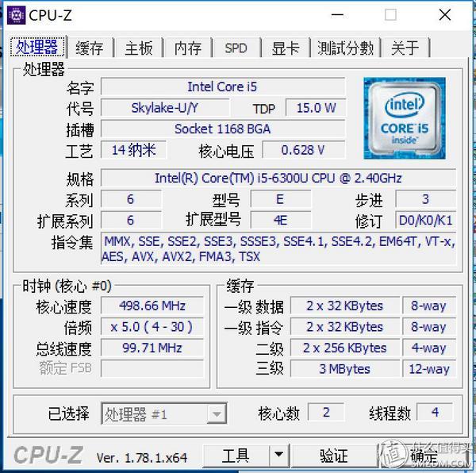Close the CPU-Z window
Screen dimensions: 476x473
click(445, 14)
